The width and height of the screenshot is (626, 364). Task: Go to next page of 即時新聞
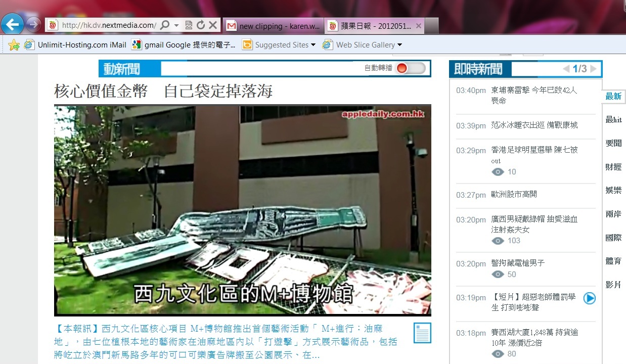pos(594,69)
